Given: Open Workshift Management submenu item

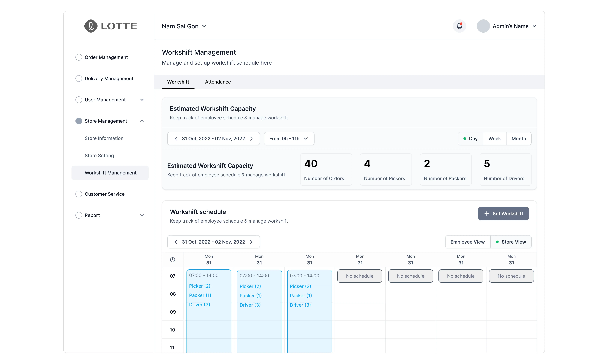Looking at the screenshot, I should coord(110,173).
